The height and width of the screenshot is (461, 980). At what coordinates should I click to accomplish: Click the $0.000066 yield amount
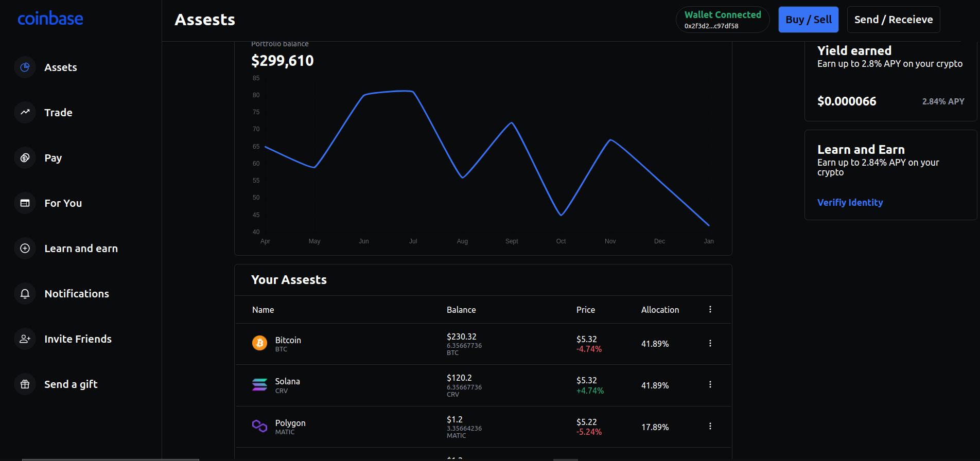click(x=847, y=101)
